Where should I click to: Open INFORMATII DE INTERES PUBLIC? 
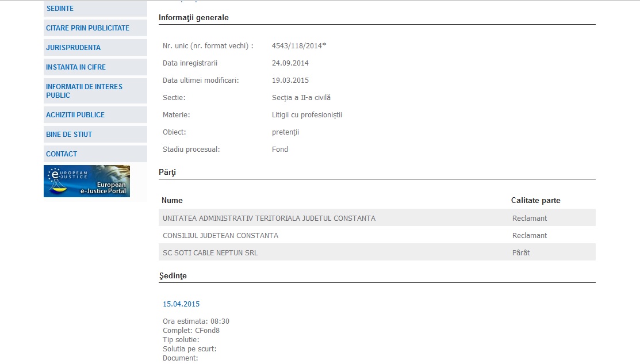point(84,91)
